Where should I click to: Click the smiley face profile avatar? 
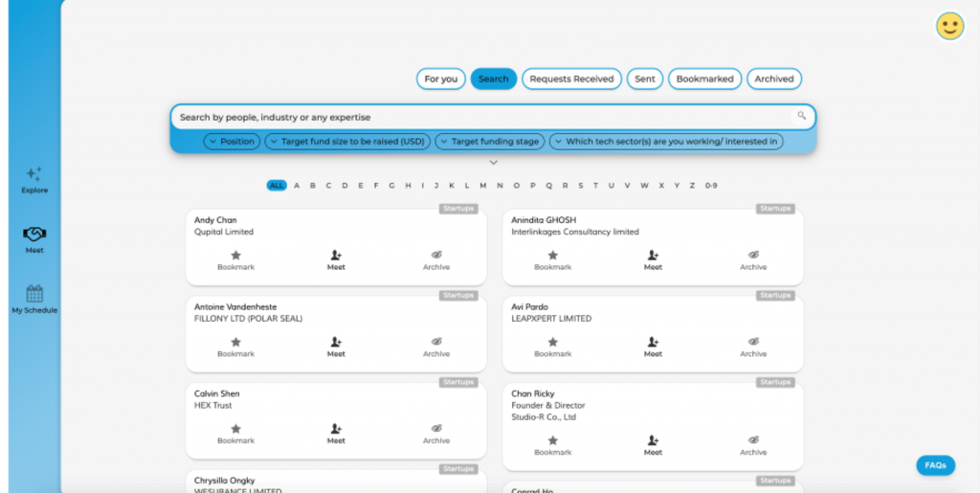coord(949,26)
